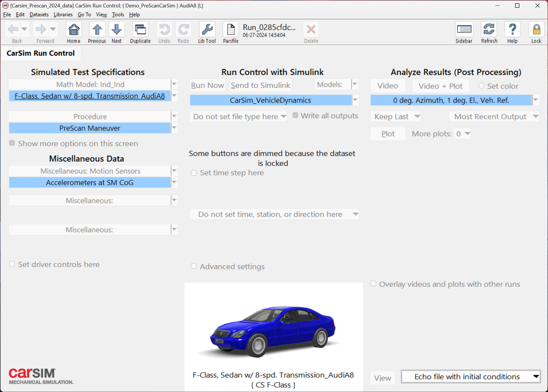Open Most Recent Output dropdown
The image size is (548, 392).
pos(494,117)
